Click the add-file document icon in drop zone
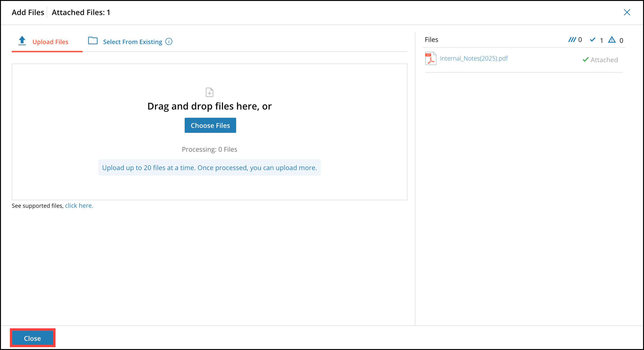 point(210,92)
